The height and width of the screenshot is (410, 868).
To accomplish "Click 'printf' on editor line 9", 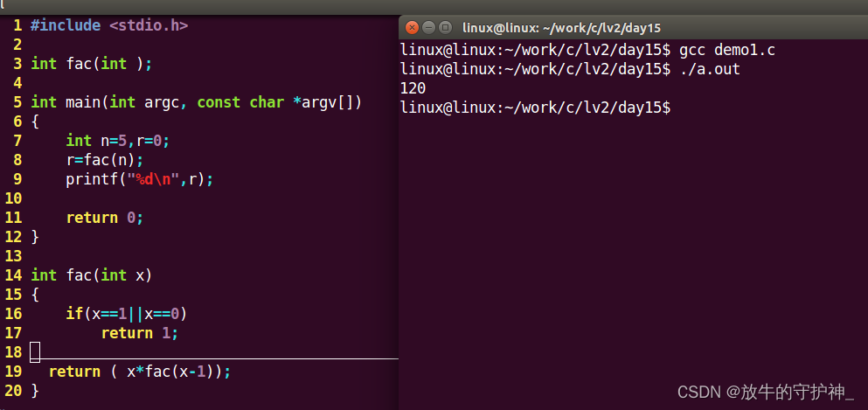I will coord(92,179).
